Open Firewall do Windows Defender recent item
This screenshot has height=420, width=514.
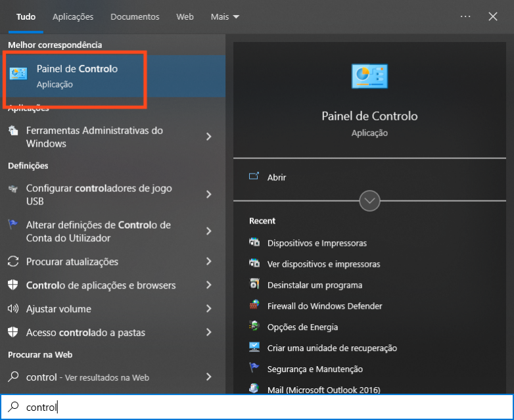[324, 306]
